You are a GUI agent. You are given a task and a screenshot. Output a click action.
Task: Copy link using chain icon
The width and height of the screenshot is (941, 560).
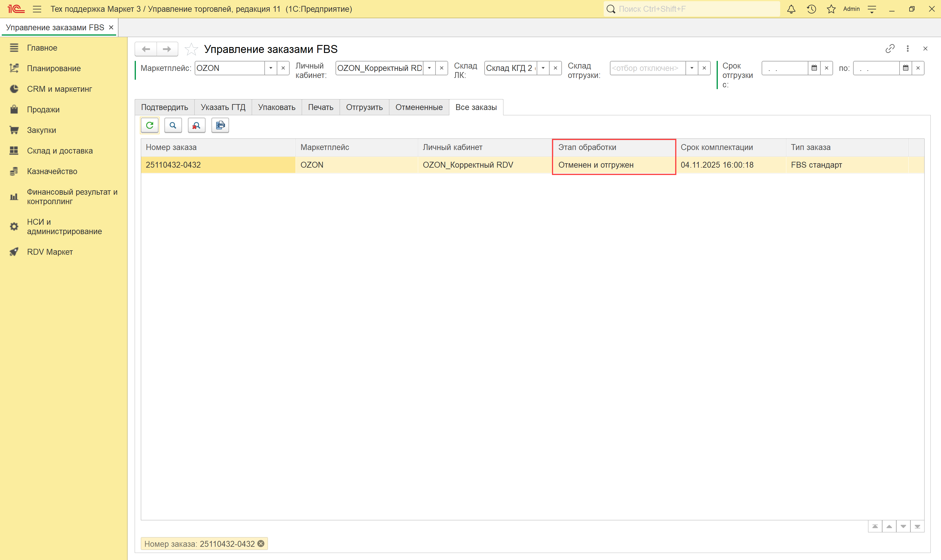click(890, 49)
